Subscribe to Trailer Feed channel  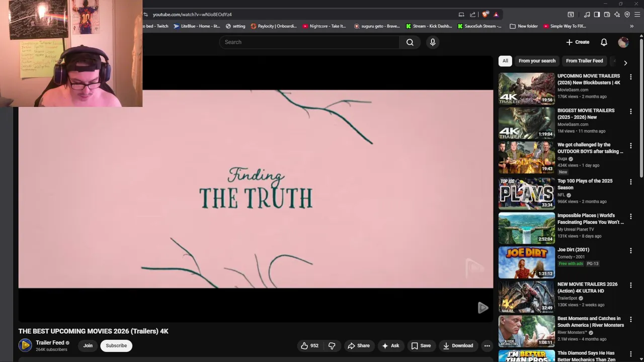click(x=116, y=346)
